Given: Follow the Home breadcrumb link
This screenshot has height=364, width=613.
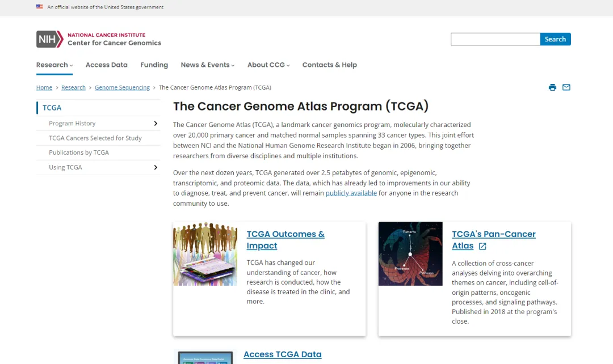Looking at the screenshot, I should point(44,87).
